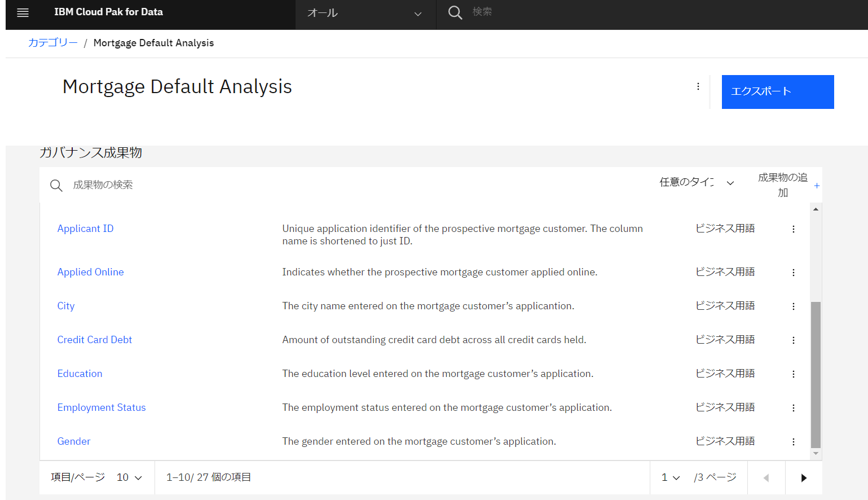Open the hamburger navigation menu

[23, 12]
